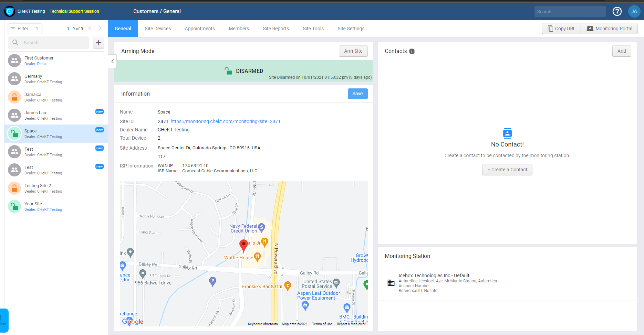The width and height of the screenshot is (644, 335).
Task: Open the JA user avatar menu
Action: [634, 11]
